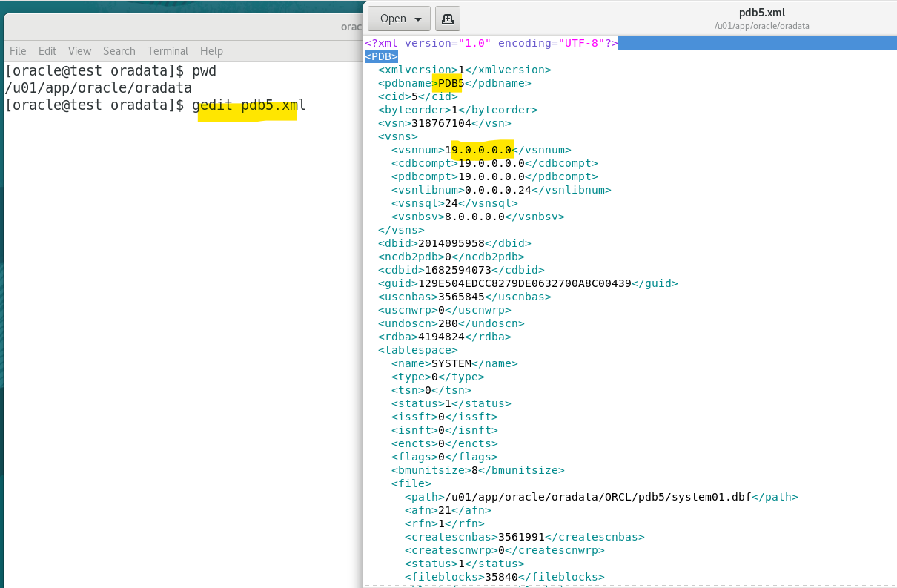Click the <PDB> root tag line
Screen dimensions: 897x588
point(381,56)
